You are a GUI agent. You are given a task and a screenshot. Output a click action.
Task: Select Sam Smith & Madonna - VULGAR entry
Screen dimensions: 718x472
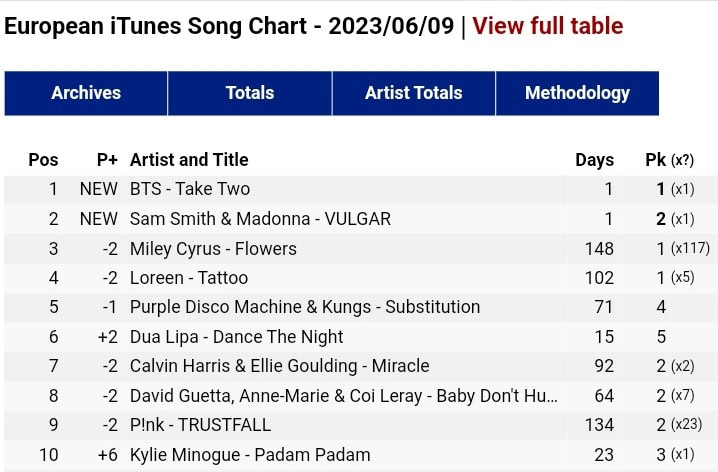260,219
